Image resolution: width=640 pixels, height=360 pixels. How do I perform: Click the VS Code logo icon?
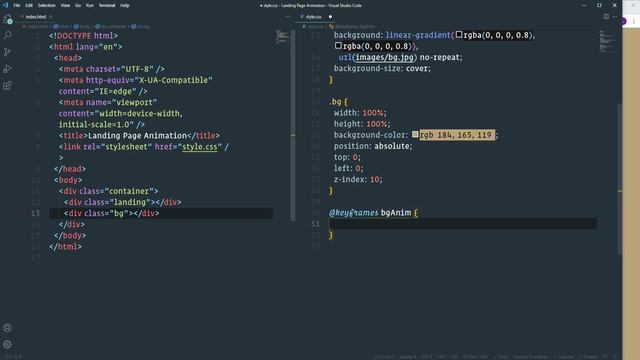coord(5,5)
